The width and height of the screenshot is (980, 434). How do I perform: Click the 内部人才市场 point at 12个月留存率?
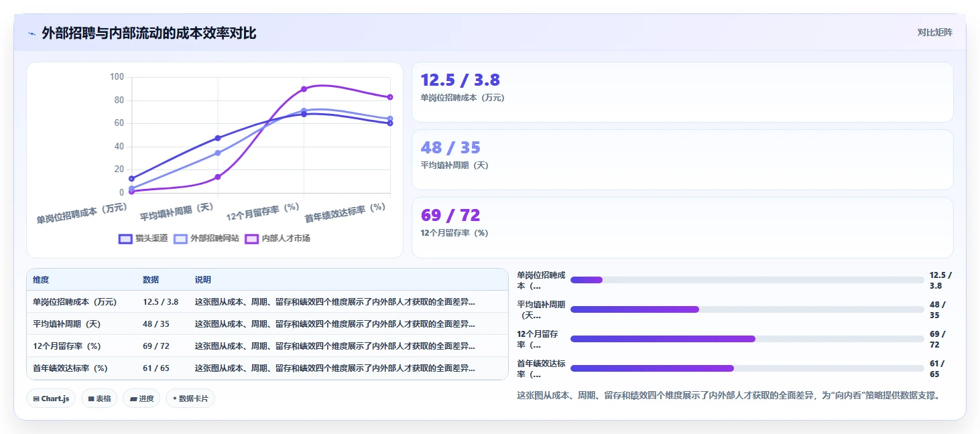click(x=304, y=89)
